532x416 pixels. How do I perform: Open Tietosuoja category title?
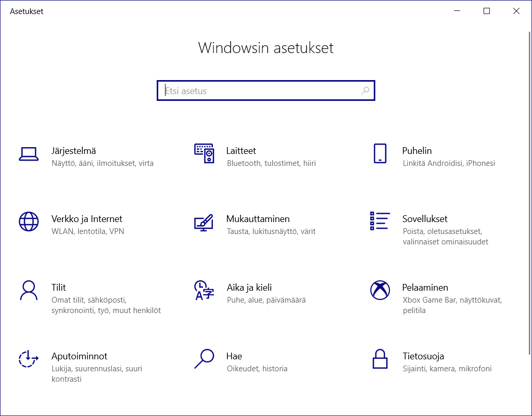[423, 356]
